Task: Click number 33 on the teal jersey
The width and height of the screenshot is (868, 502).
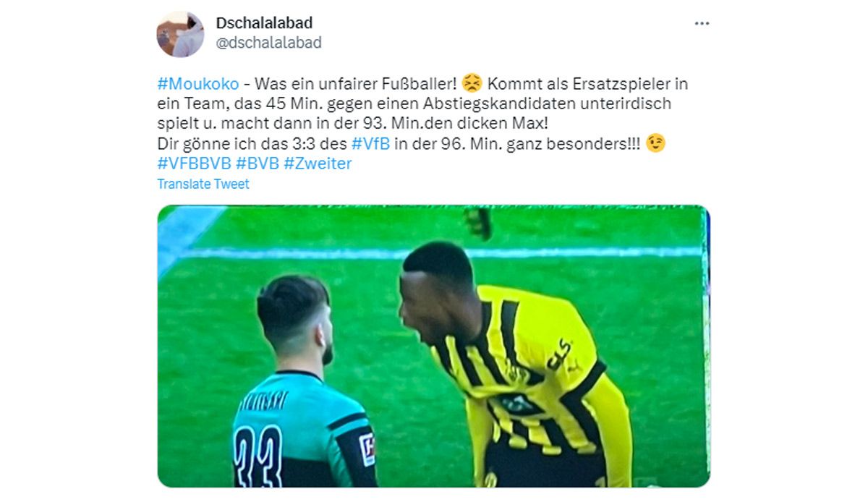Action: coord(258,456)
